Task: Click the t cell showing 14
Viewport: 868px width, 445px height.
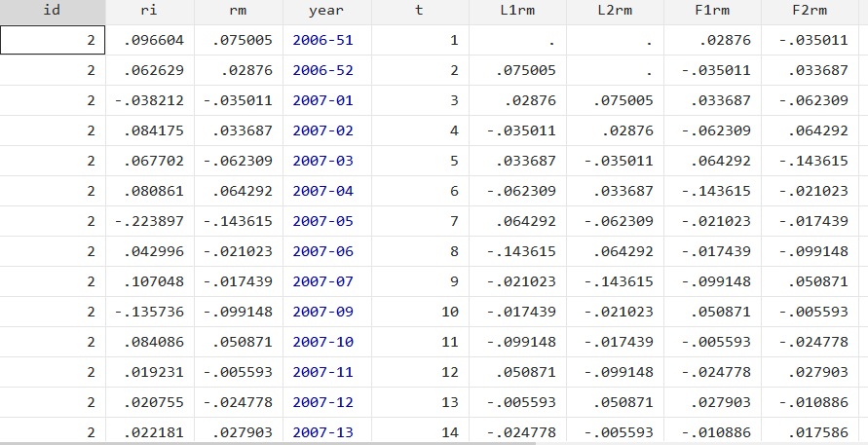Action: 420,431
